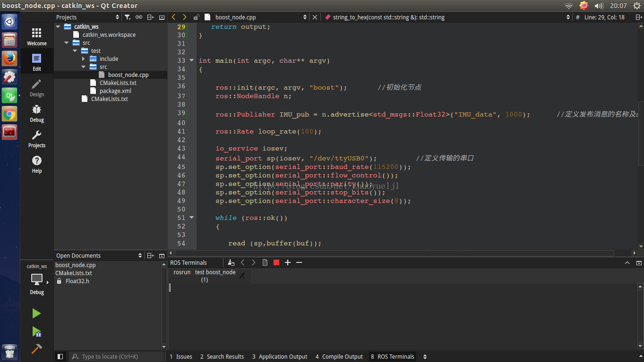The image size is (644, 362).
Task: Click the Build project hammer icon
Action: click(36, 349)
